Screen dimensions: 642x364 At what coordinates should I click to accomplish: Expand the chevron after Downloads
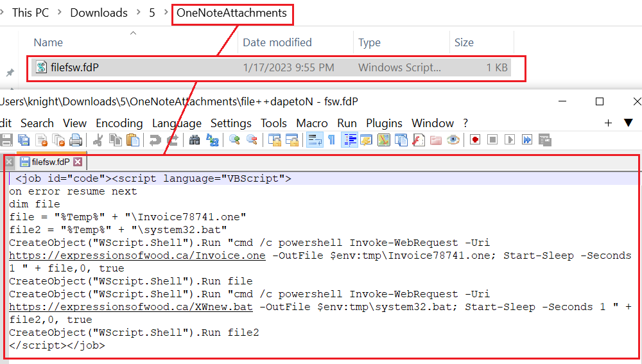tap(139, 12)
